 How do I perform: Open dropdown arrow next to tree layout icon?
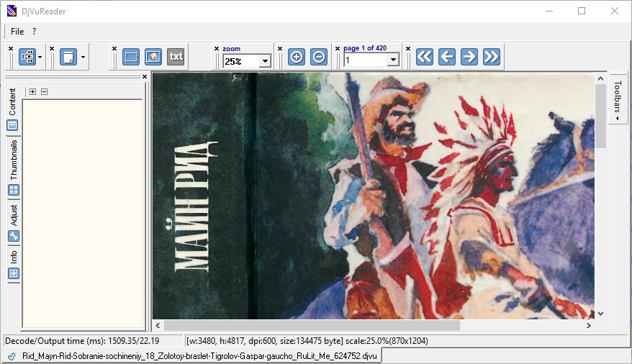(40, 57)
